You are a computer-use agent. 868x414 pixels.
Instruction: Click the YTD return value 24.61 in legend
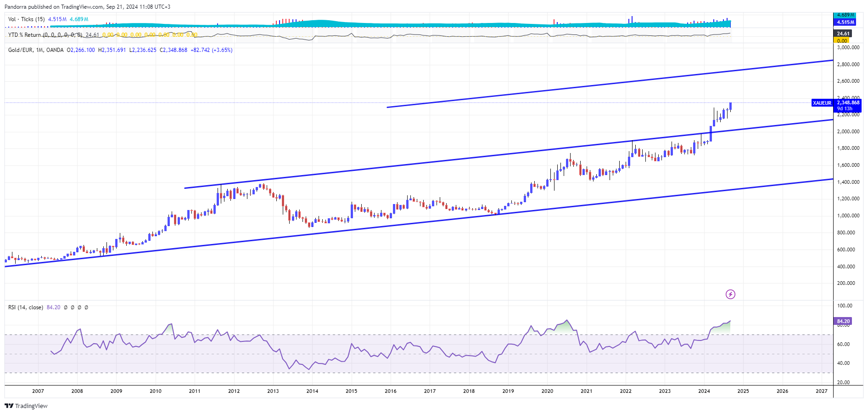(x=92, y=35)
